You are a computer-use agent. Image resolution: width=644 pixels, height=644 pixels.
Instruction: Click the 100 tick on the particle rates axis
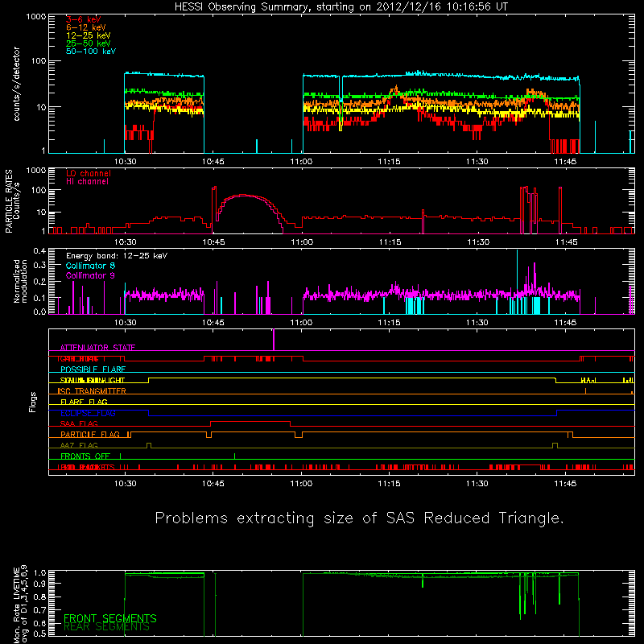[x=39, y=191]
